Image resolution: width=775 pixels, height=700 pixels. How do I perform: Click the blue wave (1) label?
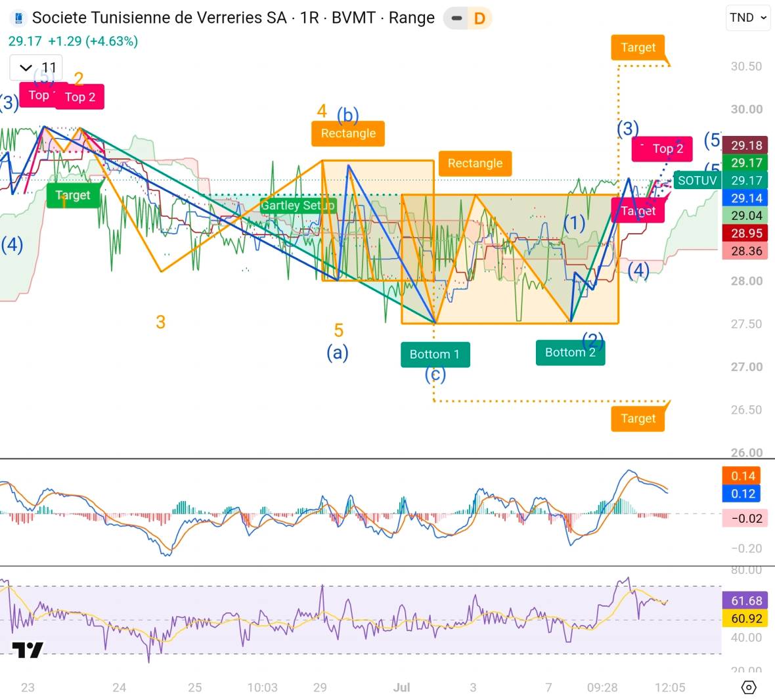point(574,223)
